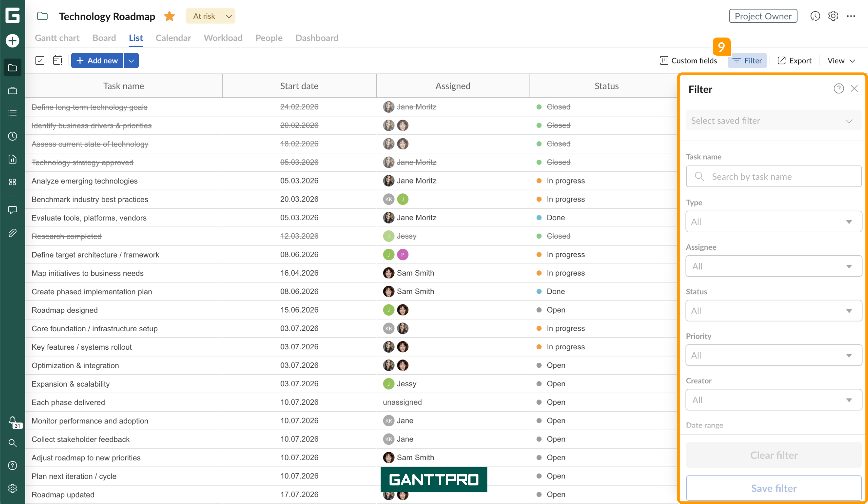This screenshot has width=868, height=504.
Task: Click the GanttPRO logo icon
Action: click(12, 15)
